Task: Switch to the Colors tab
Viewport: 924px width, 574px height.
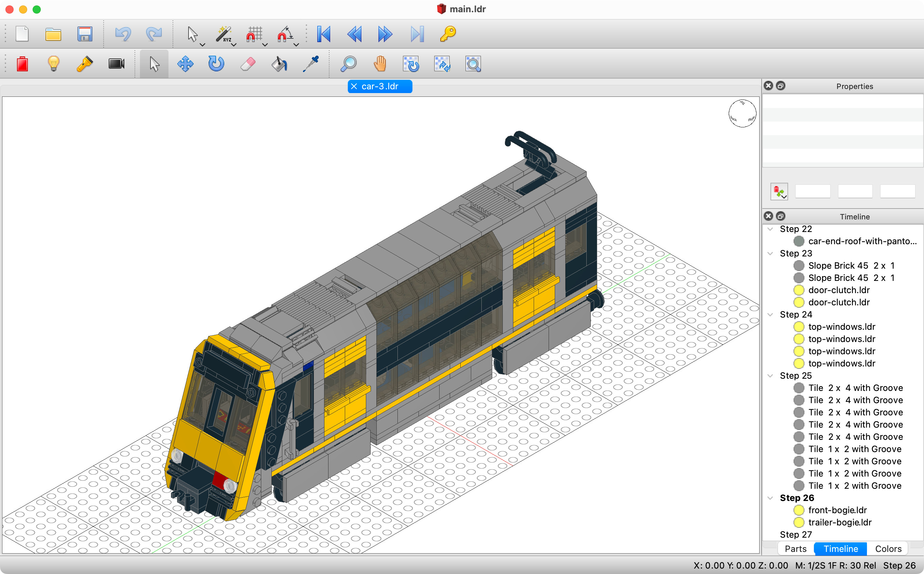Action: pyautogui.click(x=888, y=549)
